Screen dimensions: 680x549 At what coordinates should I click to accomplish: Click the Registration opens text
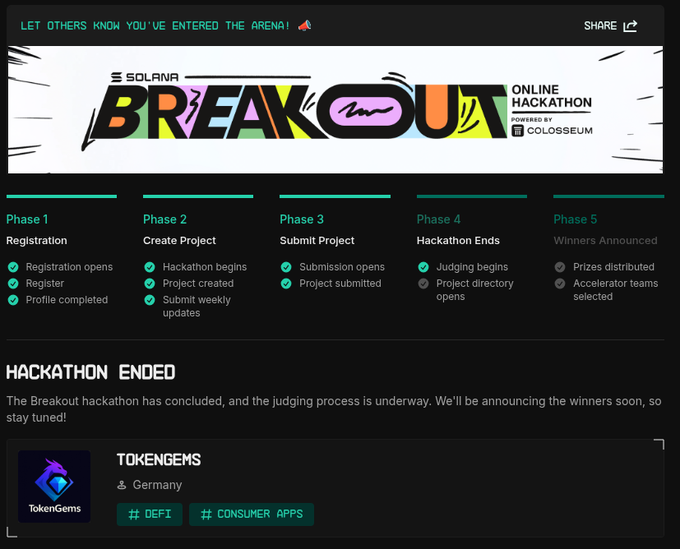tap(69, 267)
